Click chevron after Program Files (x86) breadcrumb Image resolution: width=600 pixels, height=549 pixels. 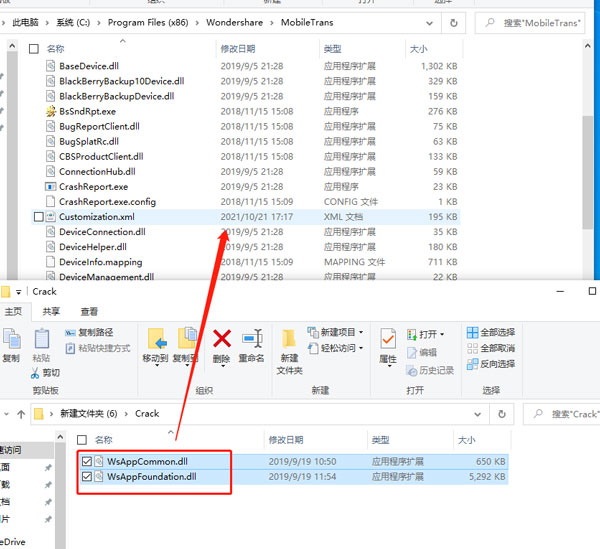click(197, 23)
